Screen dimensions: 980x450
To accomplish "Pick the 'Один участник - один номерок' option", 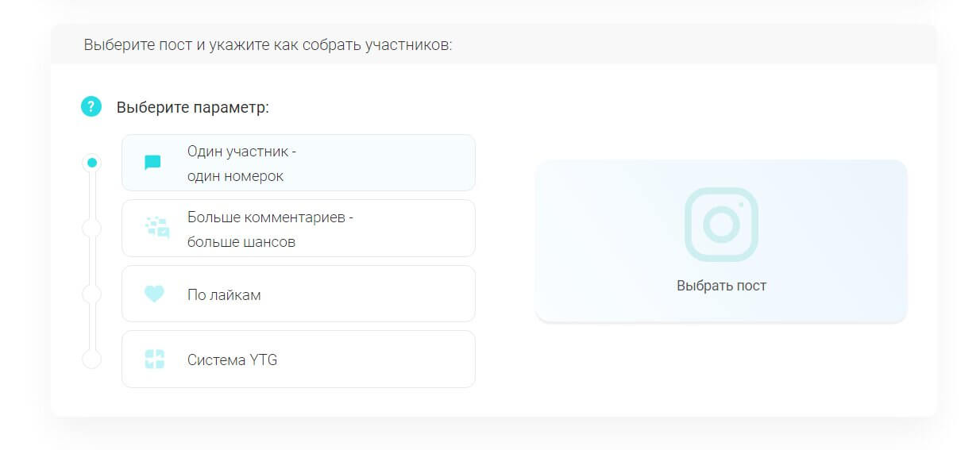I will (241, 163).
